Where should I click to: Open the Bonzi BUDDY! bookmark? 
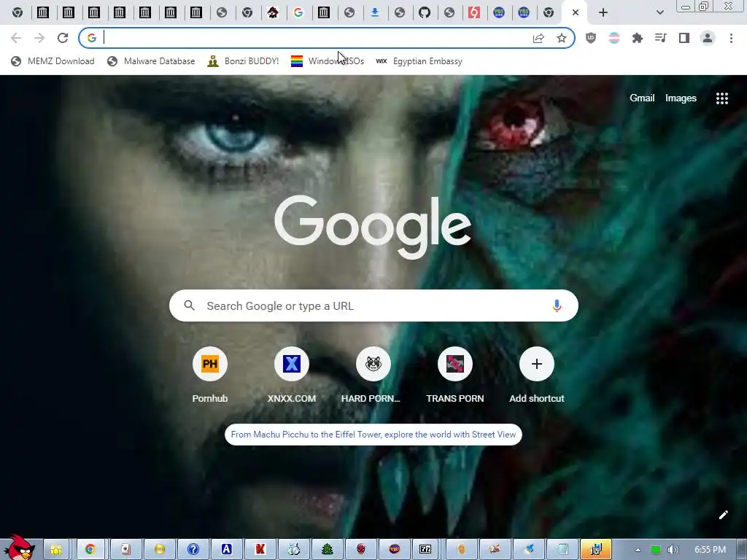pyautogui.click(x=243, y=61)
